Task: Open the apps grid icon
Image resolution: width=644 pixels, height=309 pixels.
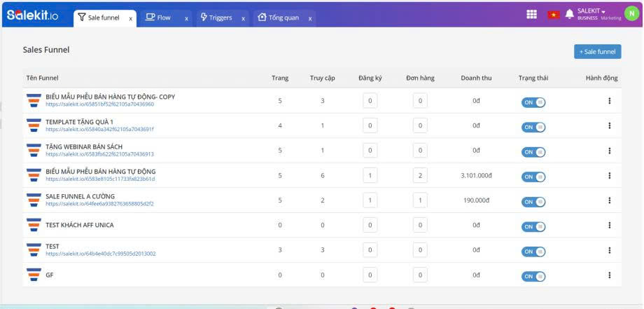Action: pos(532,14)
